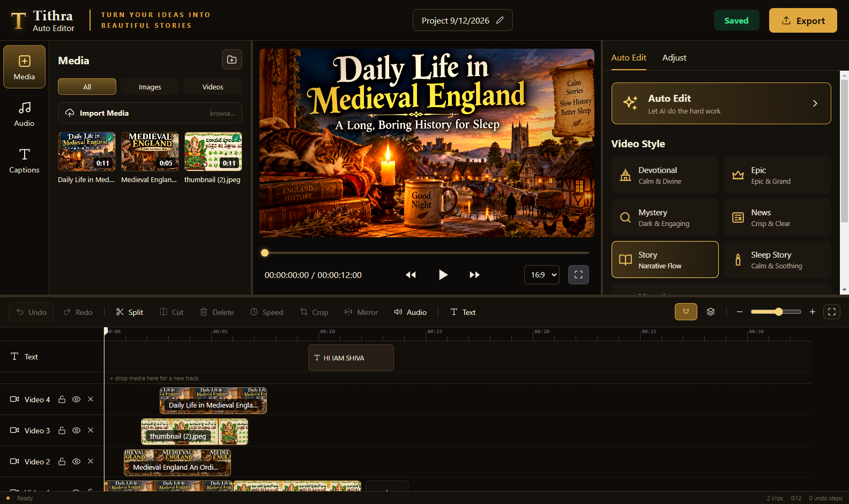Switch to the Adjust tab
849x504 pixels.
(x=674, y=58)
